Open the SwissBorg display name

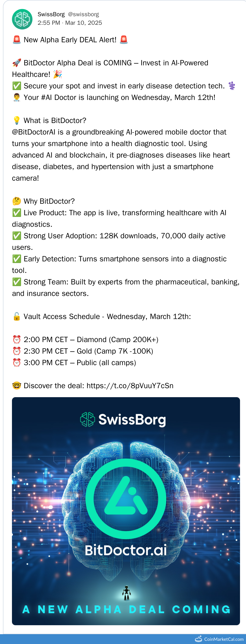[51, 15]
